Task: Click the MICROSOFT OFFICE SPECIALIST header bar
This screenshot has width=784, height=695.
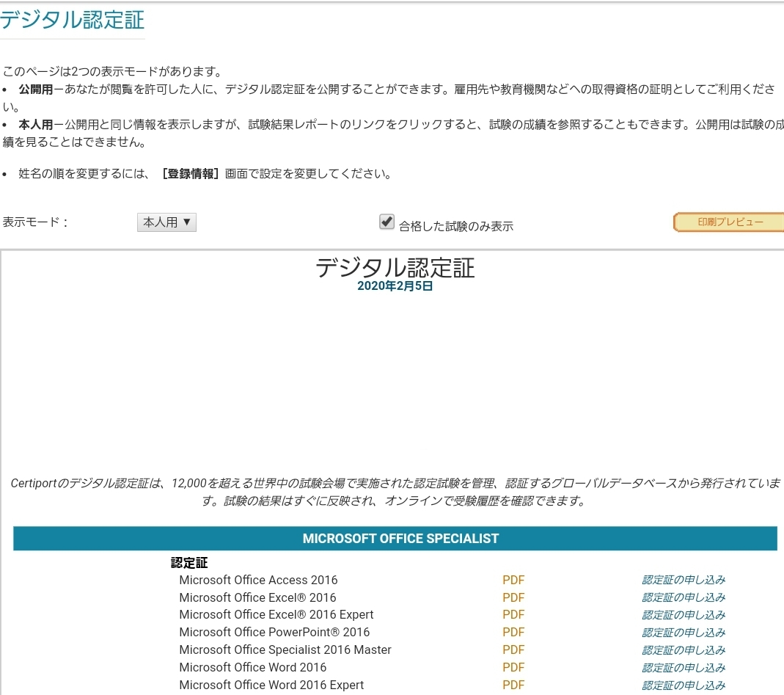Action: click(395, 539)
